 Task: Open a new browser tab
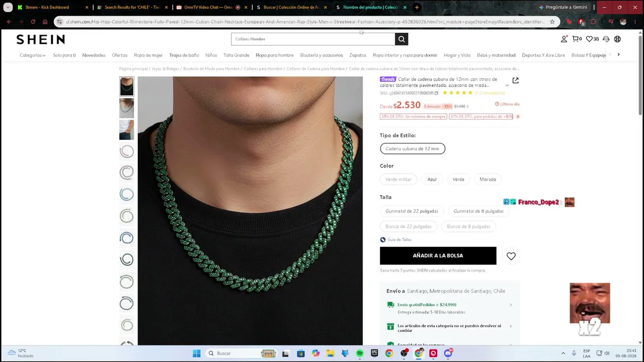pyautogui.click(x=417, y=8)
